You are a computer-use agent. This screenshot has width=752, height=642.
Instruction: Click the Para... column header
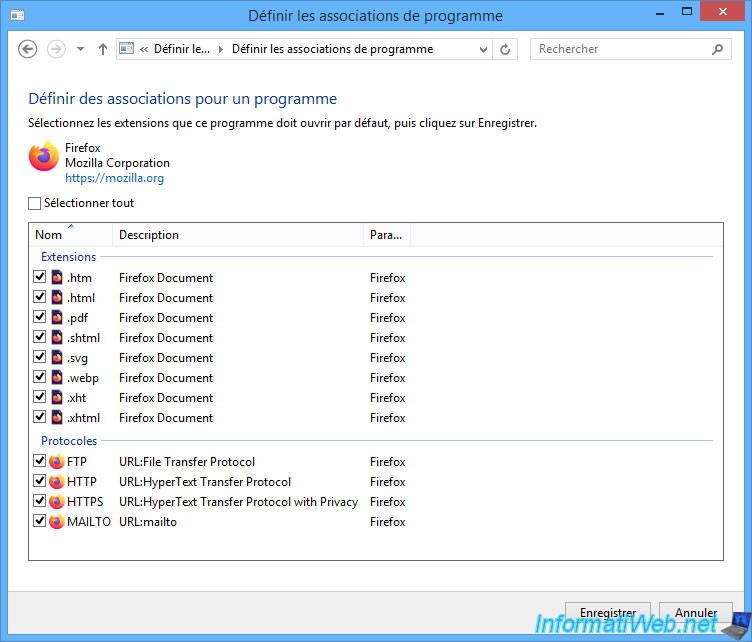tap(387, 235)
